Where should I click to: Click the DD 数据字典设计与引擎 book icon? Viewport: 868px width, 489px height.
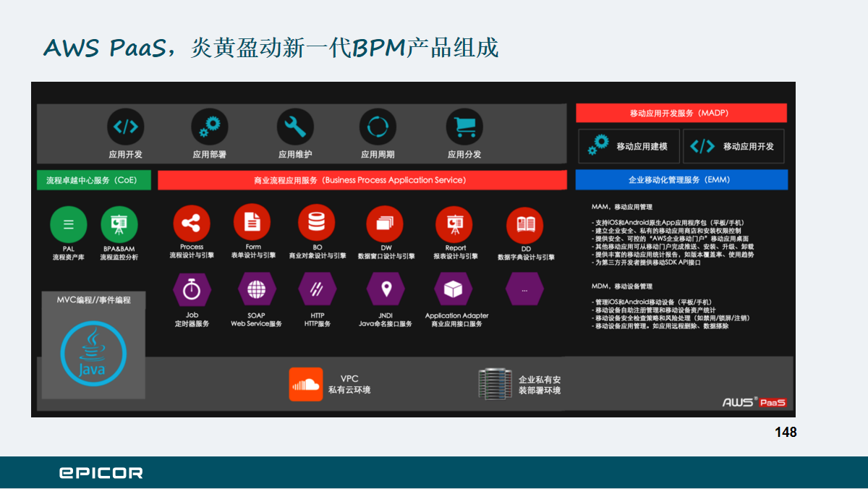tap(525, 226)
